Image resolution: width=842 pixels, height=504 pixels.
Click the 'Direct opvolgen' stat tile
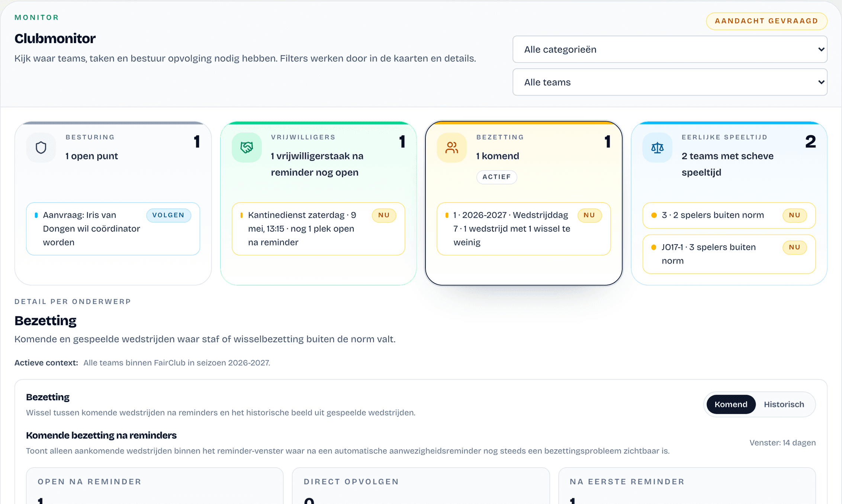(x=421, y=486)
